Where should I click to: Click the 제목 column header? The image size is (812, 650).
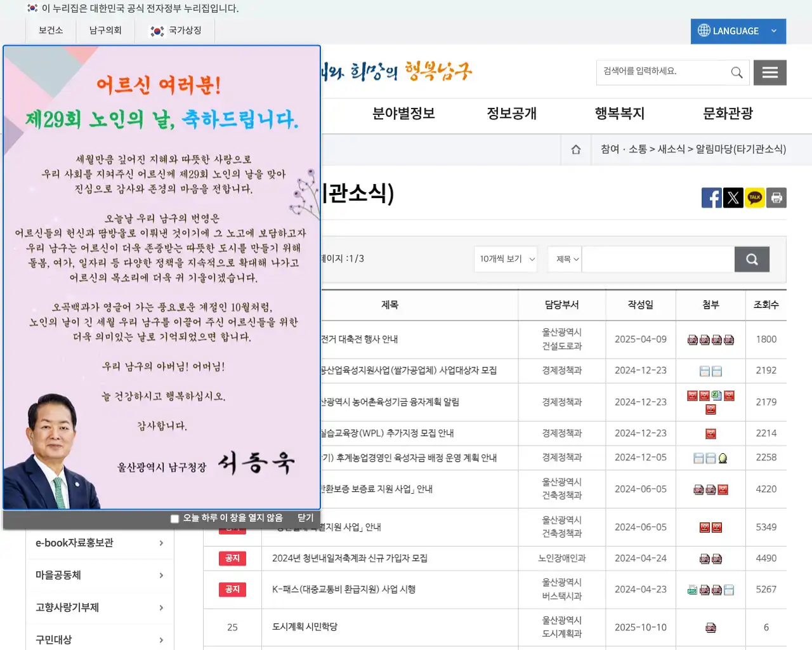[x=390, y=305]
